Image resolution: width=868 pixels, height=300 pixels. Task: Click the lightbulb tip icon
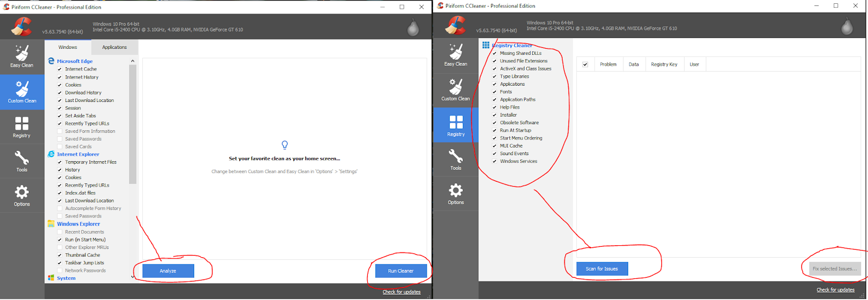(284, 145)
